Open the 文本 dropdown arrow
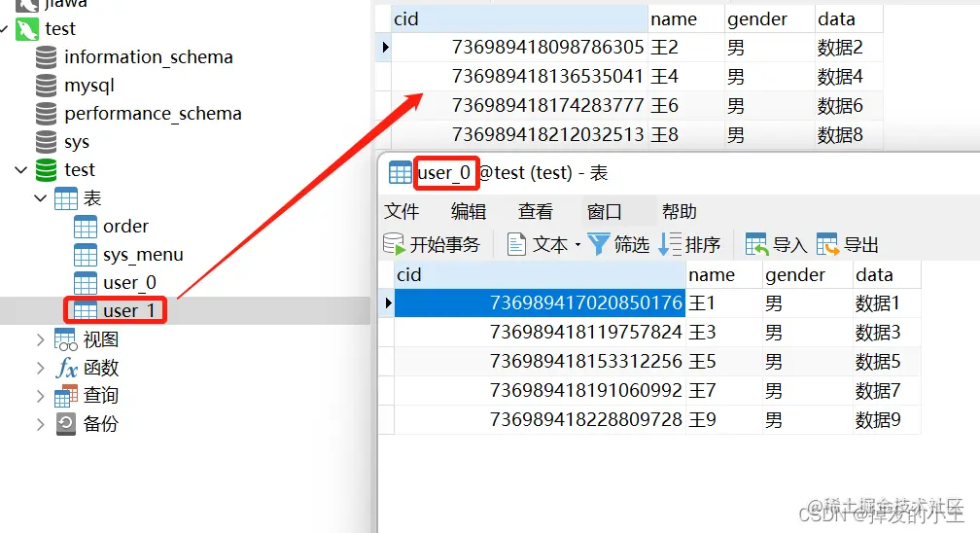980x533 pixels. click(578, 244)
